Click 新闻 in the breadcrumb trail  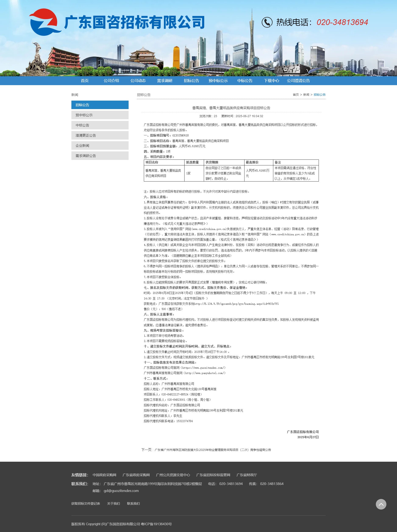pos(306,95)
